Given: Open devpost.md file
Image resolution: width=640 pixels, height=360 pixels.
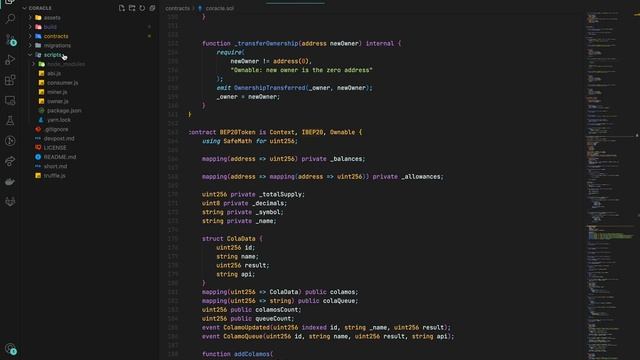Looking at the screenshot, I should pos(59,139).
